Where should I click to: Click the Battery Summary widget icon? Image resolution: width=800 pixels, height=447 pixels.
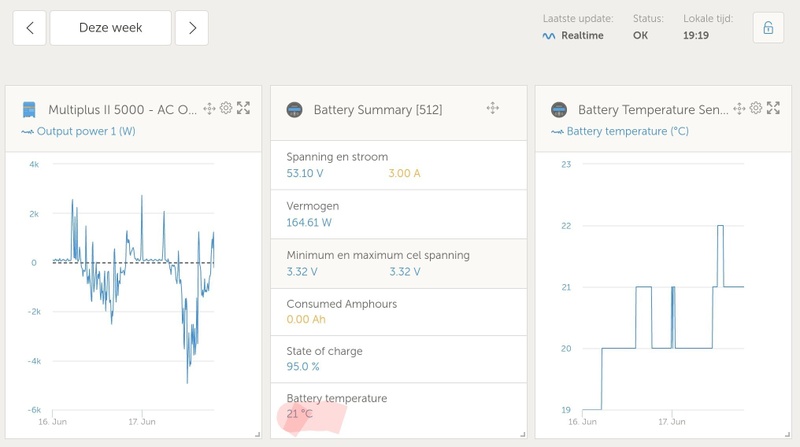294,109
